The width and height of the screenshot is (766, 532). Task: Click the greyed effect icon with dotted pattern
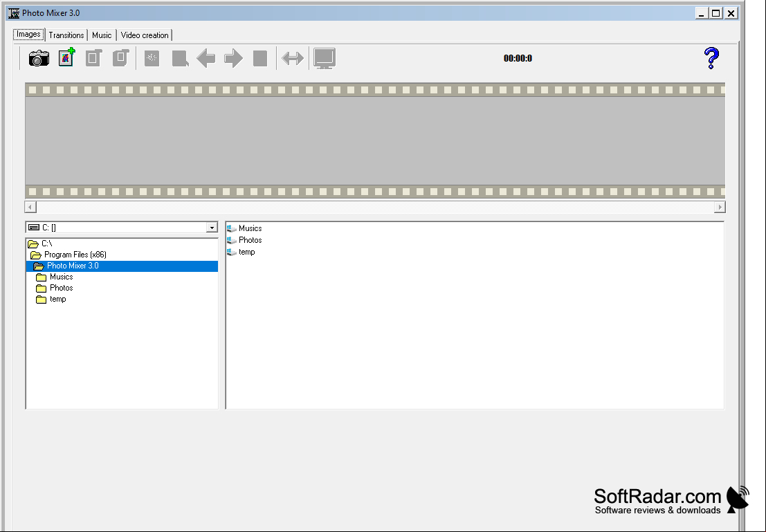tap(152, 59)
